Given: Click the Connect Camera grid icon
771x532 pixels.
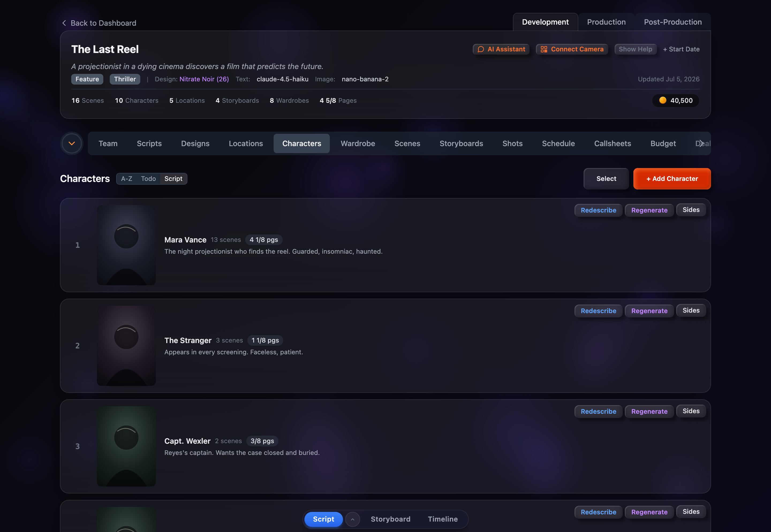Looking at the screenshot, I should click(544, 49).
